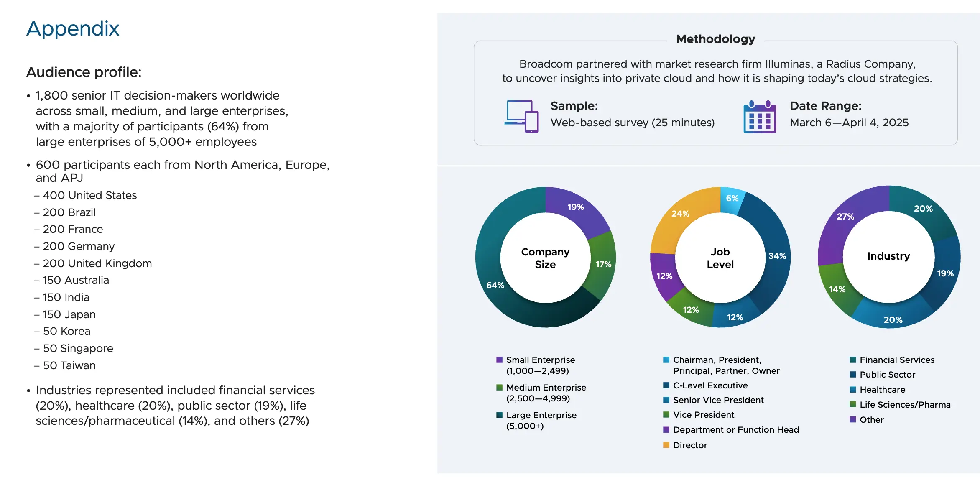Viewport: 980px width, 485px height.
Task: Click the Methodology heading
Action: pyautogui.click(x=715, y=39)
